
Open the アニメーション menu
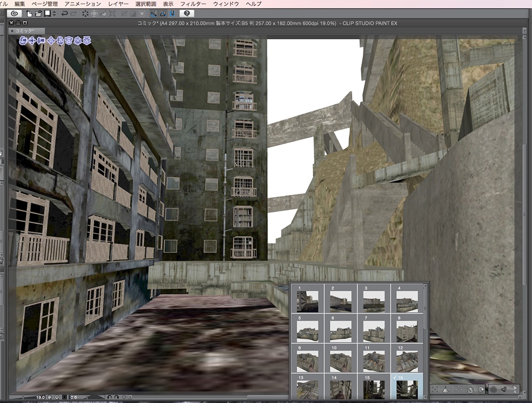(83, 4)
